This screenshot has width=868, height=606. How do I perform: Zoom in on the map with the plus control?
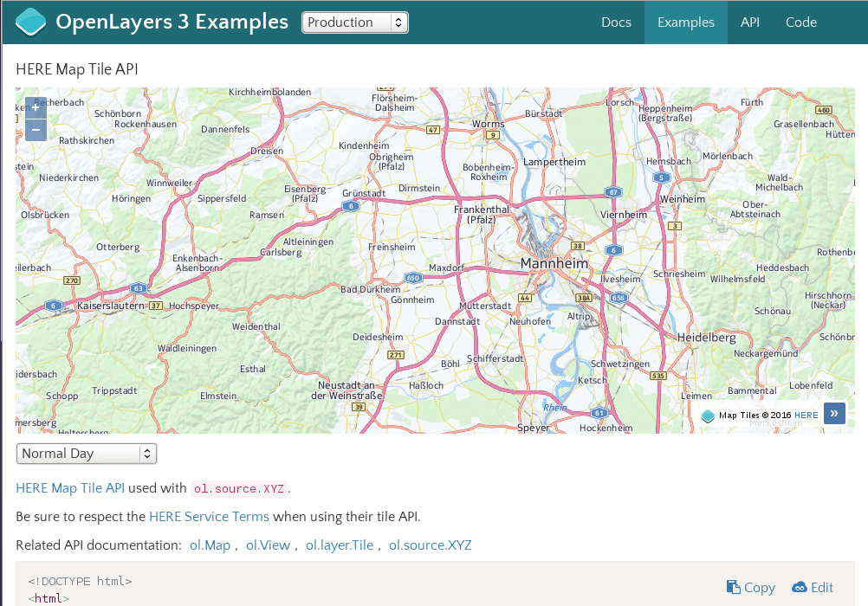[x=36, y=107]
